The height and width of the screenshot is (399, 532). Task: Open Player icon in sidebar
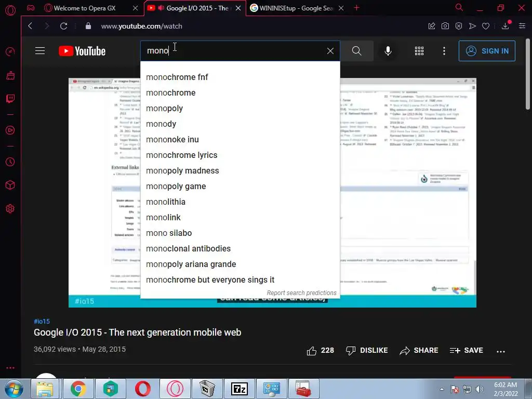[10, 130]
